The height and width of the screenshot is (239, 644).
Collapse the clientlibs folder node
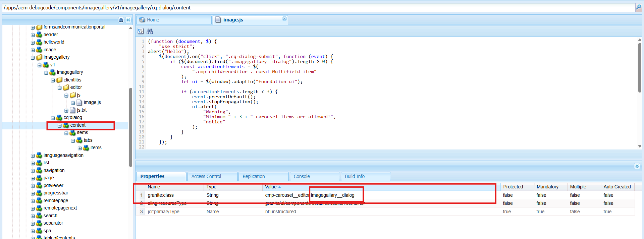click(53, 80)
